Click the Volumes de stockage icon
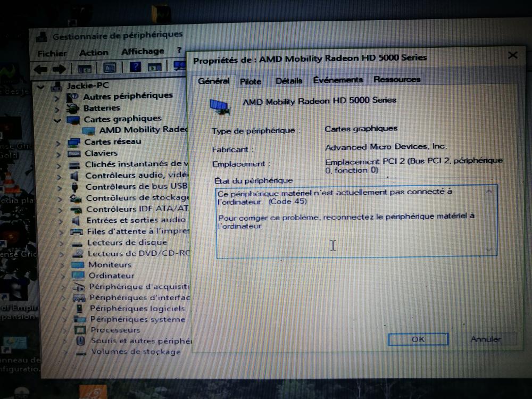Viewport: 532px width, 399px height. 81,353
